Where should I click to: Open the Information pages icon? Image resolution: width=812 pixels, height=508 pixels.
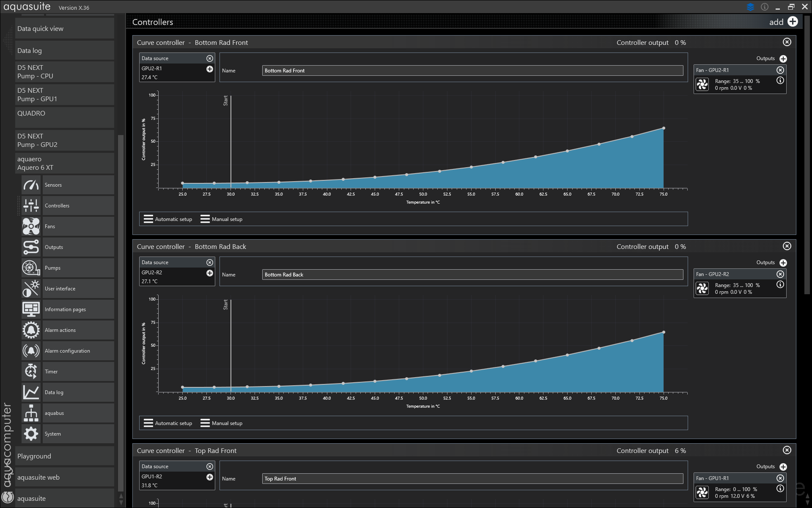31,309
